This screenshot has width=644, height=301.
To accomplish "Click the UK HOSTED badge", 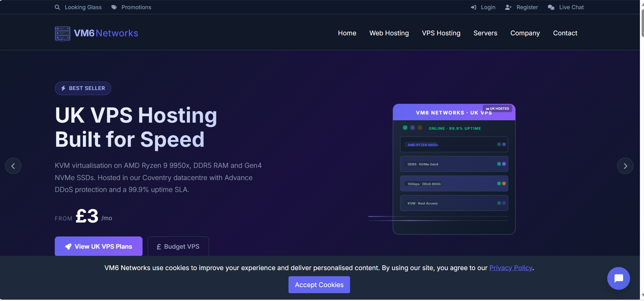I will [x=497, y=109].
